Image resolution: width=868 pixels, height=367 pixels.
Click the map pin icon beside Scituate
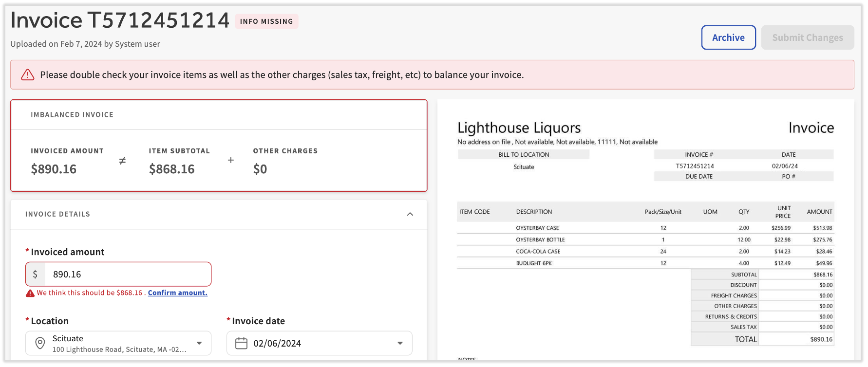click(40, 343)
